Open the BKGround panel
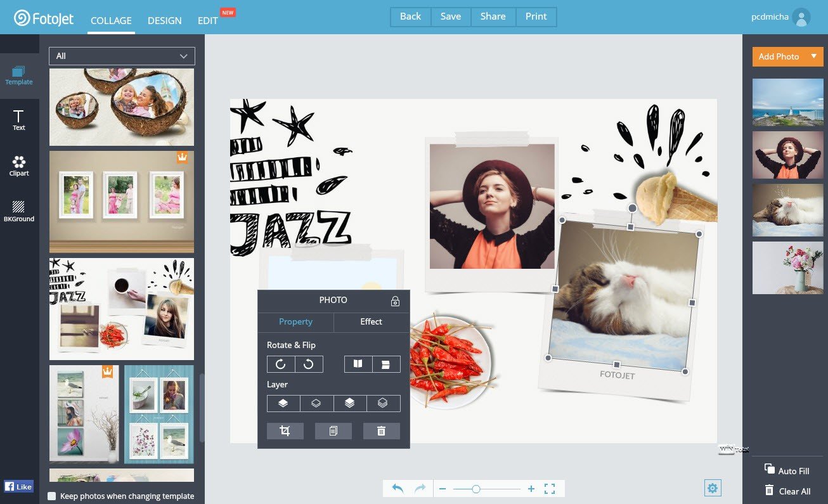The height and width of the screenshot is (504, 828). click(x=19, y=212)
